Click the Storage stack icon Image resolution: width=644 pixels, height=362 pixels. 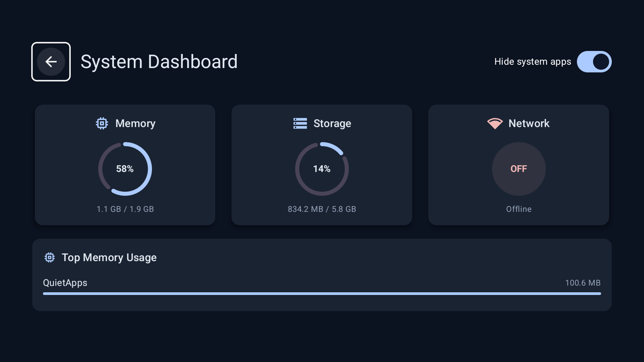tap(300, 123)
